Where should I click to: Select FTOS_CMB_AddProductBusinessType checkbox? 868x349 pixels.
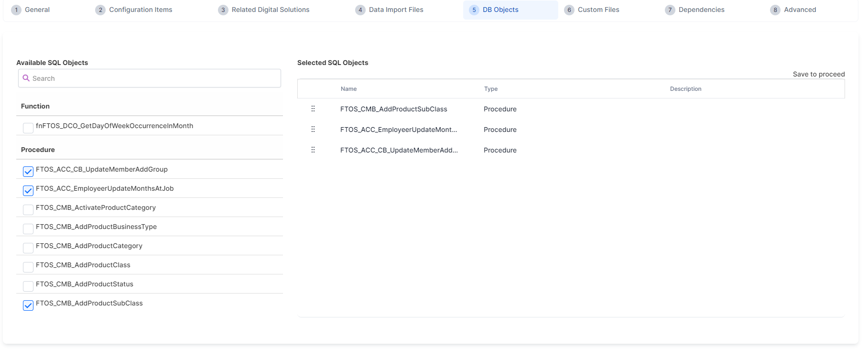(28, 229)
